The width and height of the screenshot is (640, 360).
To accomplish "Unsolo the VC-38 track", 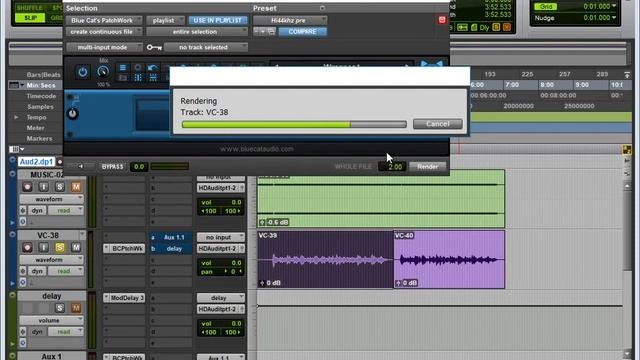I will (60, 247).
